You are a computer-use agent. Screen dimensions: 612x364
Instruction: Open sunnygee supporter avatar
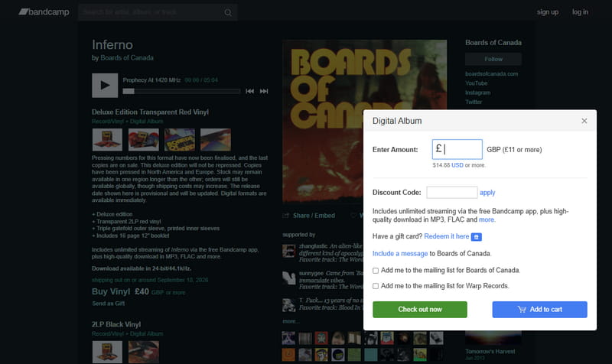coord(289,278)
